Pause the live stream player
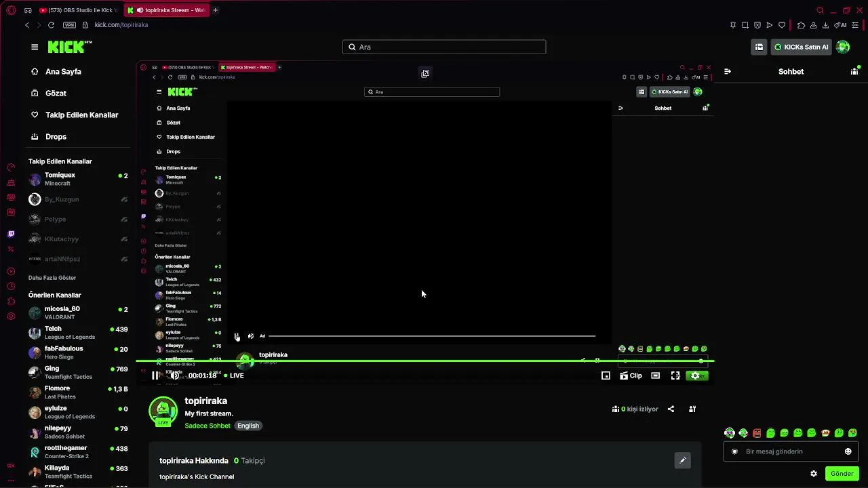This screenshot has height=488, width=868. point(155,375)
